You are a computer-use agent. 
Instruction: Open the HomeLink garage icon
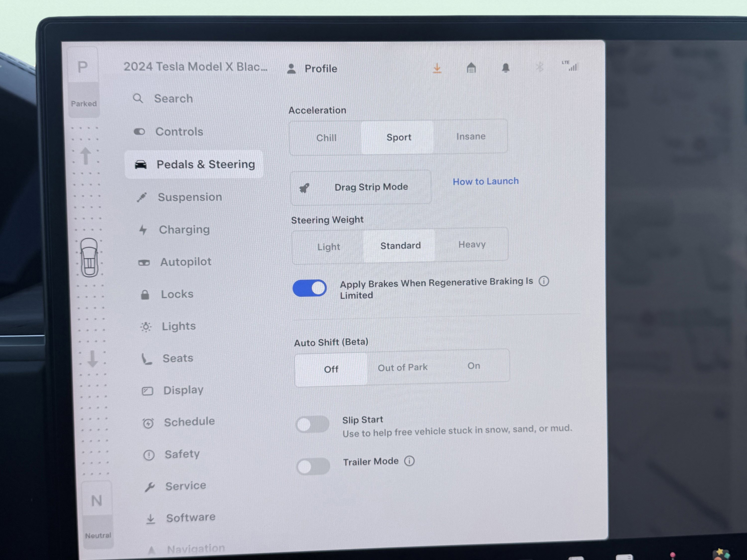(471, 68)
